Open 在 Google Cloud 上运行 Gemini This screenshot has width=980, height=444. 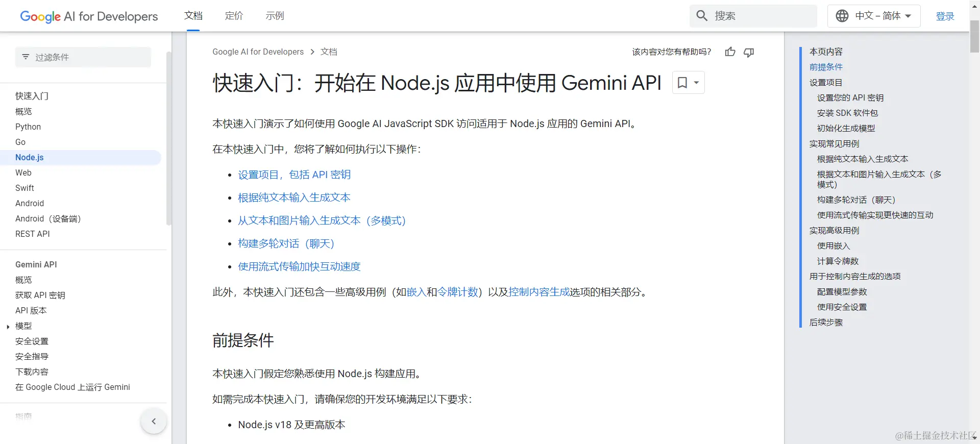pos(72,387)
